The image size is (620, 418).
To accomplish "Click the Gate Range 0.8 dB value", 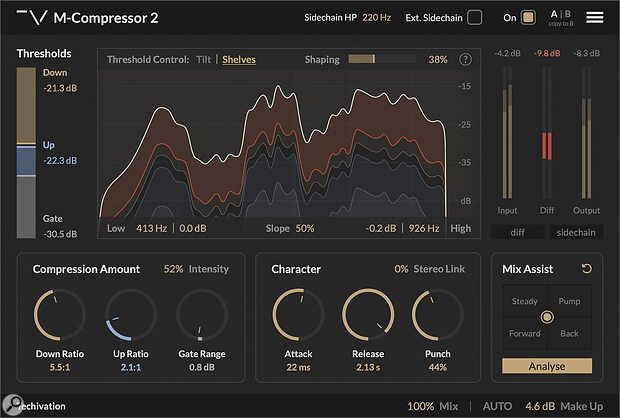I will (x=202, y=367).
